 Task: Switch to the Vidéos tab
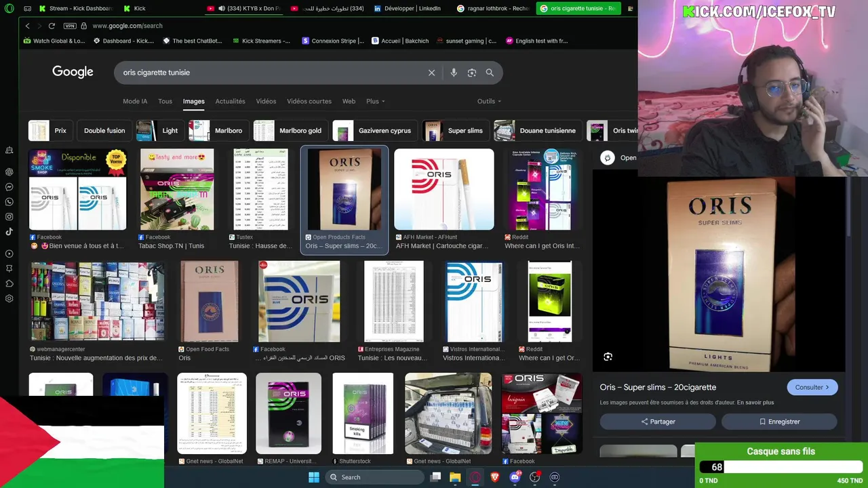[x=266, y=101]
